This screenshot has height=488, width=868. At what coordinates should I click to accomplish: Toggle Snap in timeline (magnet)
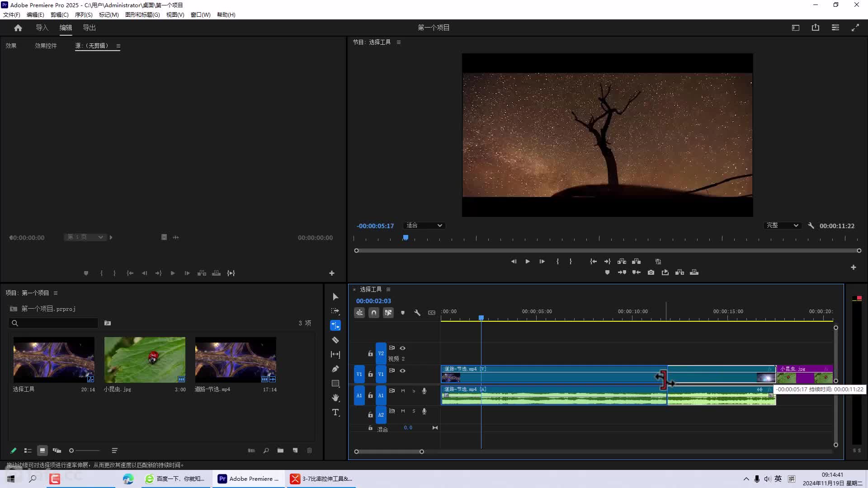pos(374,313)
